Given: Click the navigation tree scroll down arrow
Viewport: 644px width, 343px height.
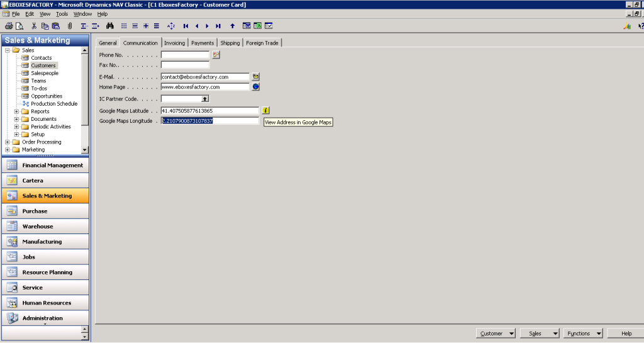Looking at the screenshot, I should (85, 150).
